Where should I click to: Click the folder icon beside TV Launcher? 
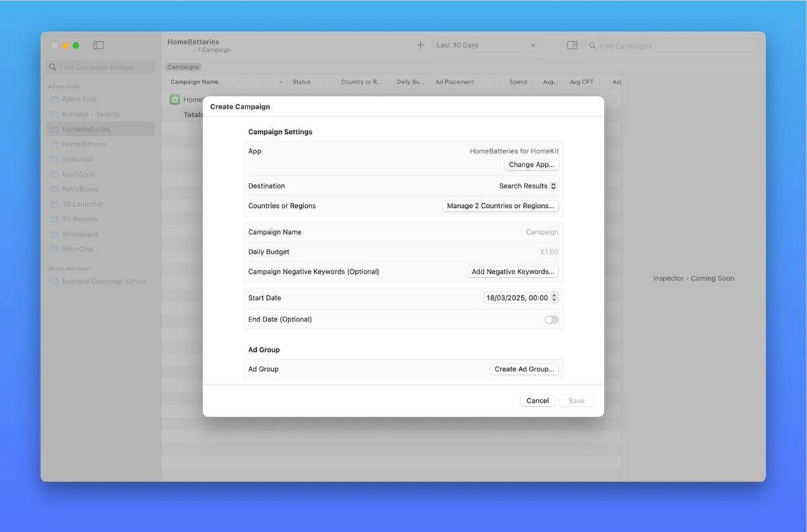(54, 204)
